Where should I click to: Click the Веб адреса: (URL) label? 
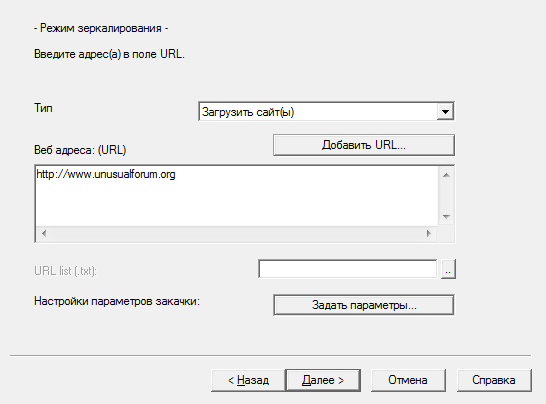[80, 150]
